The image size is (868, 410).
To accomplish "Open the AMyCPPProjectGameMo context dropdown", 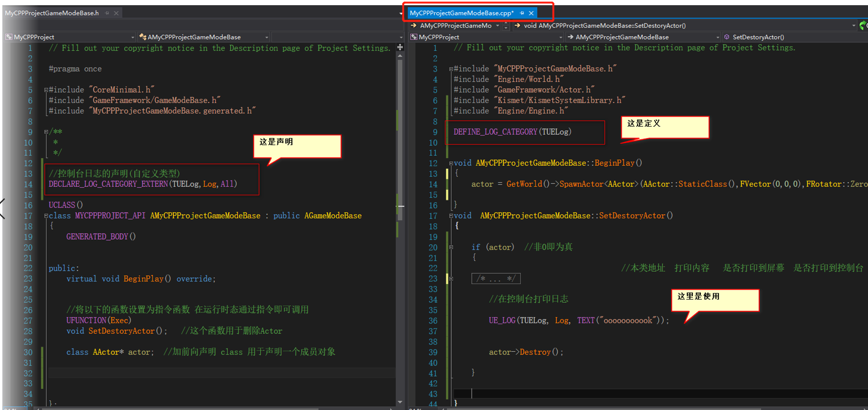I will pyautogui.click(x=455, y=25).
